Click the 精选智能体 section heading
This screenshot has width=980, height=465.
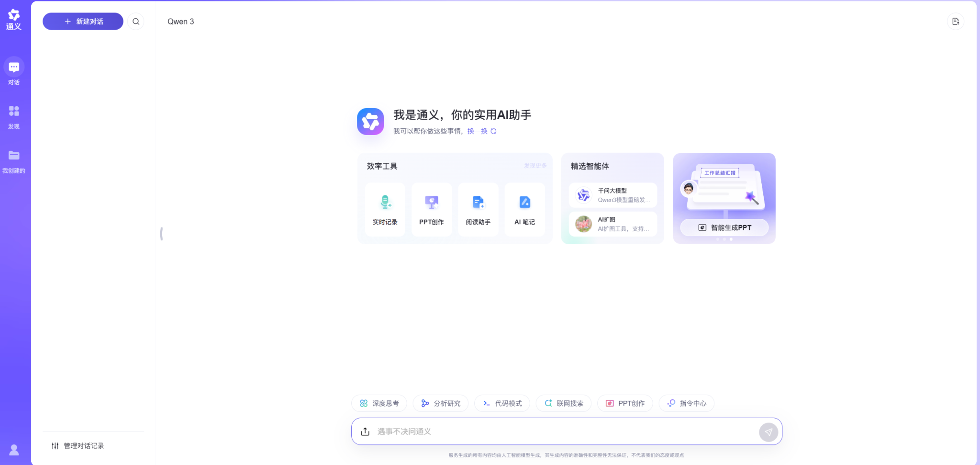click(x=590, y=166)
